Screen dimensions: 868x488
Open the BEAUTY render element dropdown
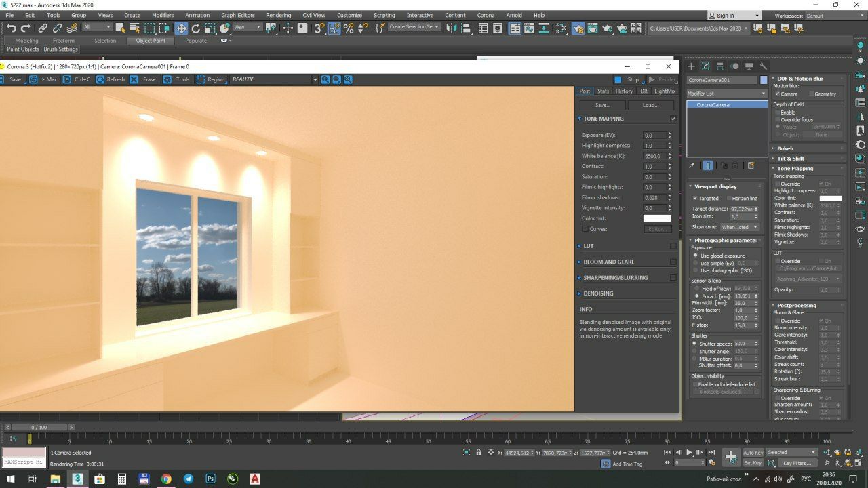[274, 79]
